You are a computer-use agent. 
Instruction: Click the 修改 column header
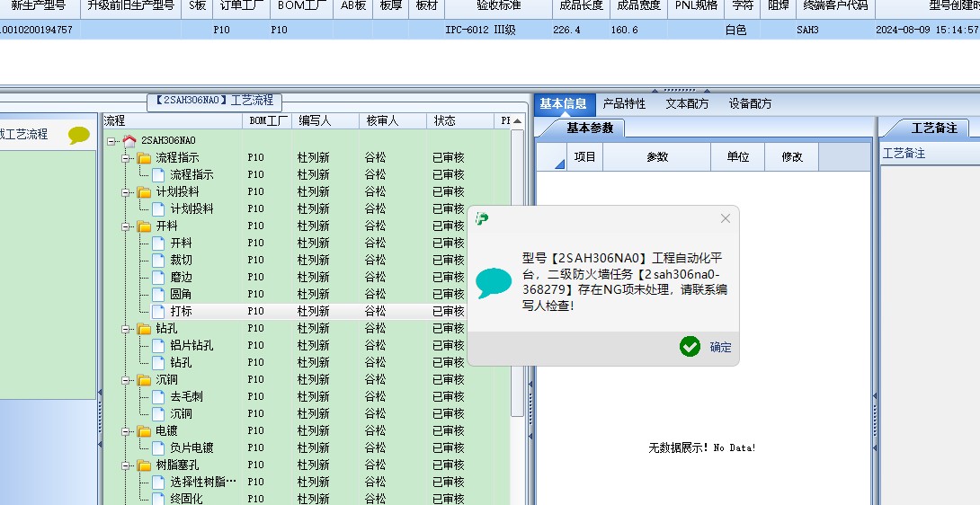pos(792,157)
